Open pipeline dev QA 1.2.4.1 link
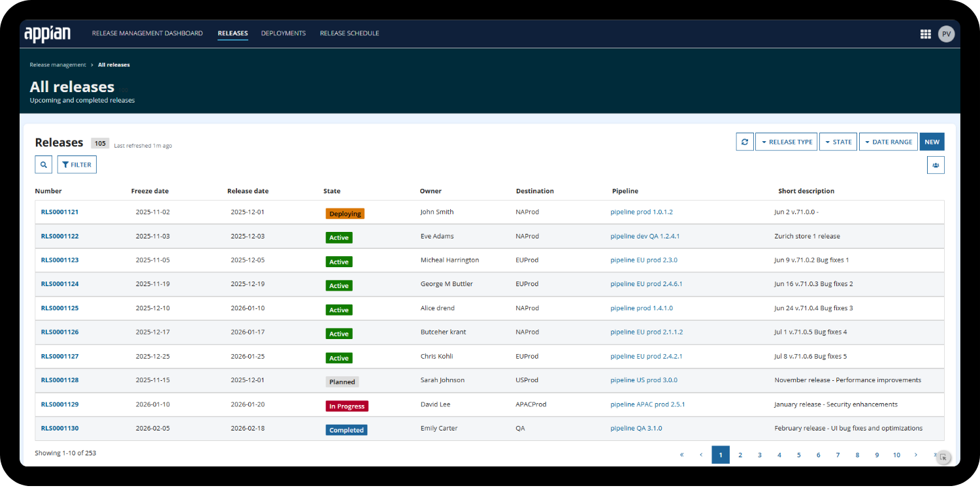 pos(645,236)
